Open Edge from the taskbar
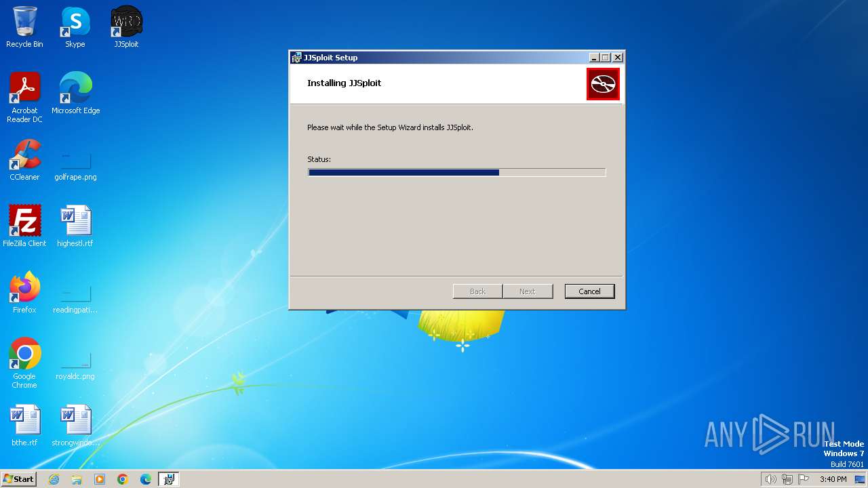 (146, 479)
